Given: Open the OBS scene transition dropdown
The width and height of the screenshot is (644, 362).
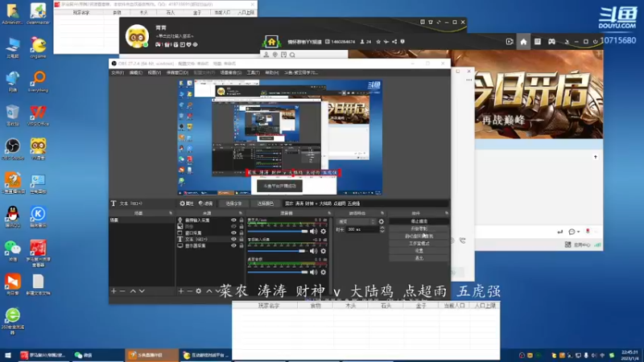Looking at the screenshot, I should tap(357, 222).
